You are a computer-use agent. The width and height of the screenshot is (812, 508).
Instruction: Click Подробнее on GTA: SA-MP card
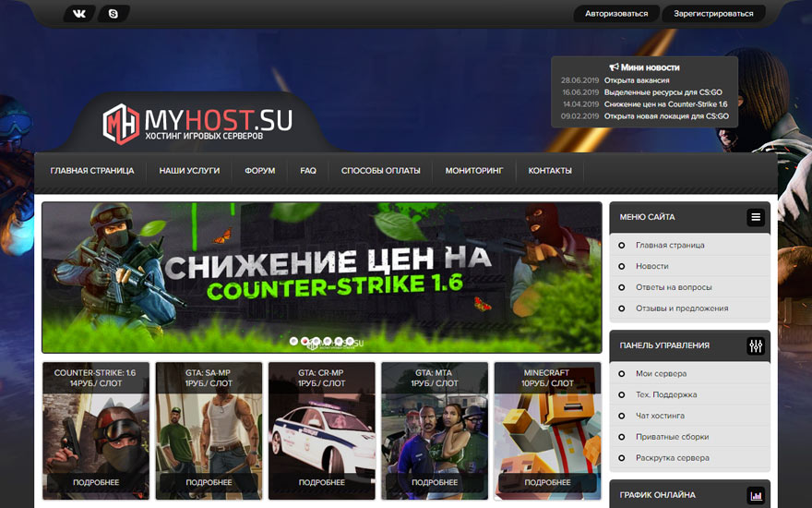[209, 482]
